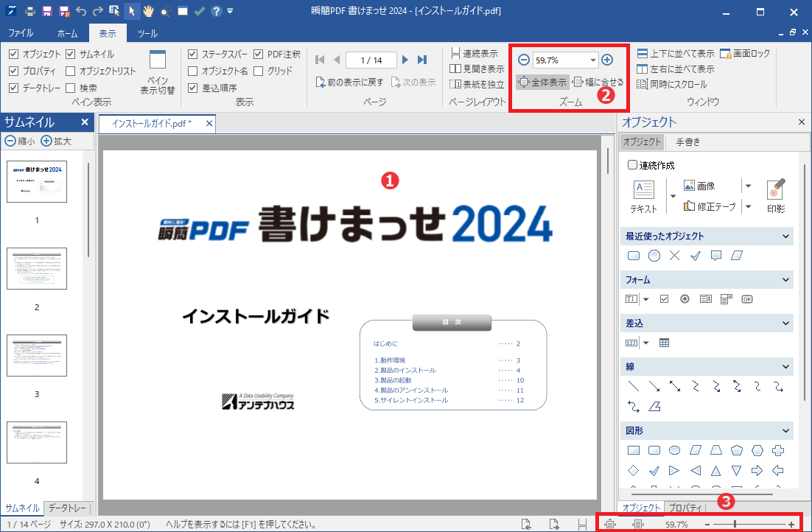Viewport: 812px width, 532px height.
Task: Enable the 検索 pane checkbox
Action: pyautogui.click(x=71, y=88)
